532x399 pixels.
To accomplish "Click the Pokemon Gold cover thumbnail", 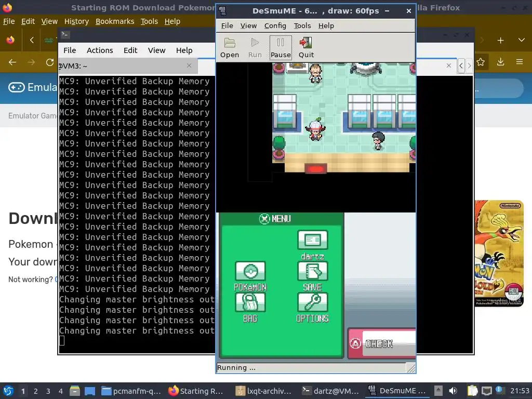I will (x=499, y=253).
